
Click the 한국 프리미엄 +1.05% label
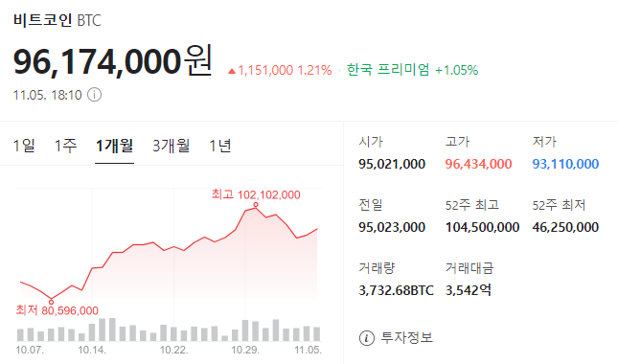(x=412, y=70)
